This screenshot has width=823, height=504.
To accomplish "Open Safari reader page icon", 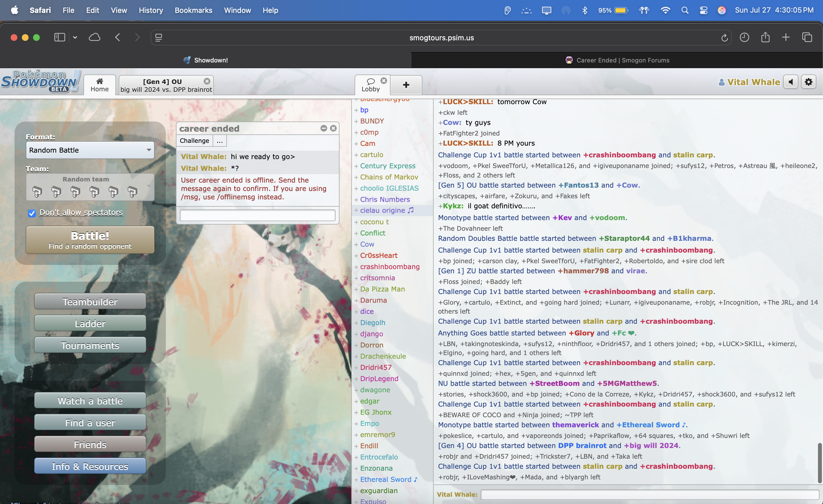I will (159, 38).
